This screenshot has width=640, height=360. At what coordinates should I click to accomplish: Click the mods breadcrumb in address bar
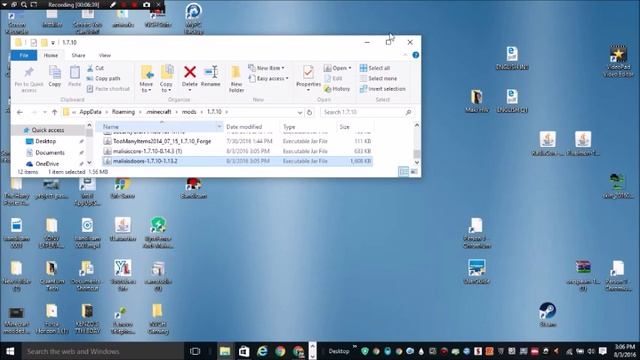click(189, 112)
